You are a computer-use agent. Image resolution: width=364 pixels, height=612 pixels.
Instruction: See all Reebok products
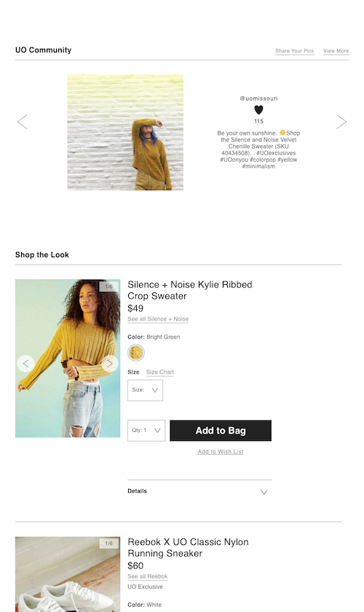pyautogui.click(x=148, y=576)
